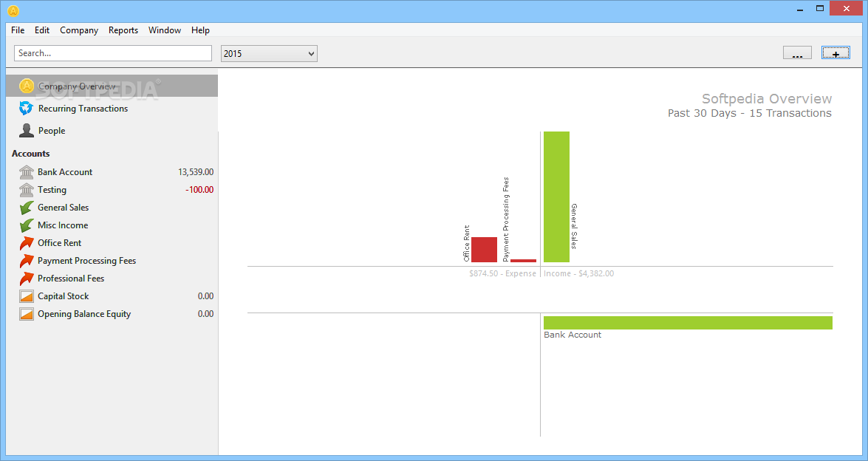Open the File menu
Viewport: 868px width, 461px height.
(x=18, y=30)
